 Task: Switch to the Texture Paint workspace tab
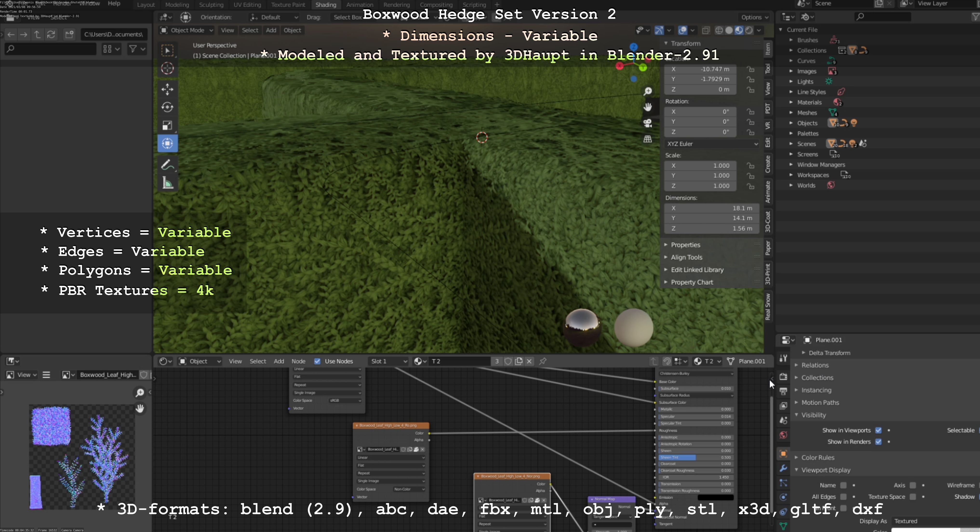(288, 5)
